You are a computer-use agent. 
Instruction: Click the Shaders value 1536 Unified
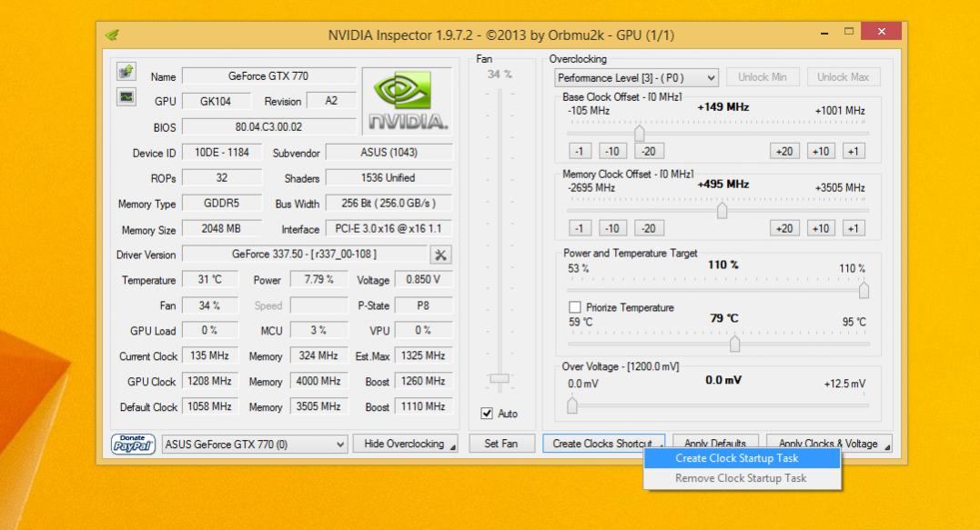coord(389,178)
